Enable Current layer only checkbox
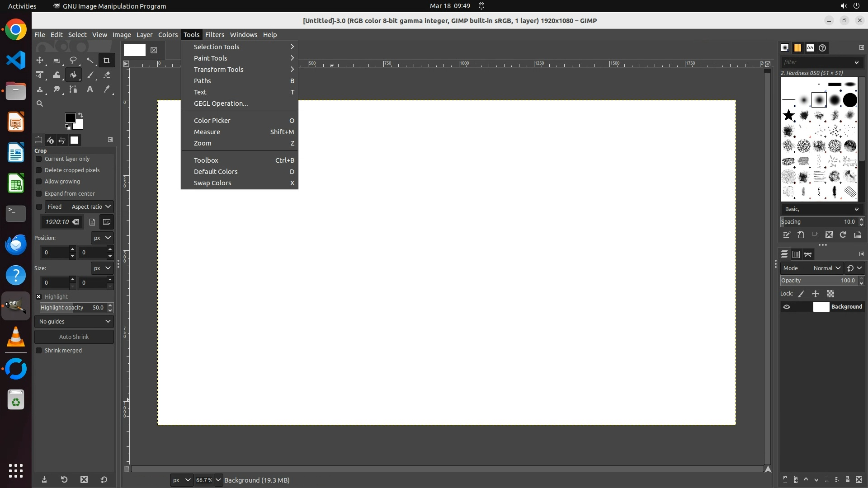The height and width of the screenshot is (488, 868). click(x=39, y=159)
